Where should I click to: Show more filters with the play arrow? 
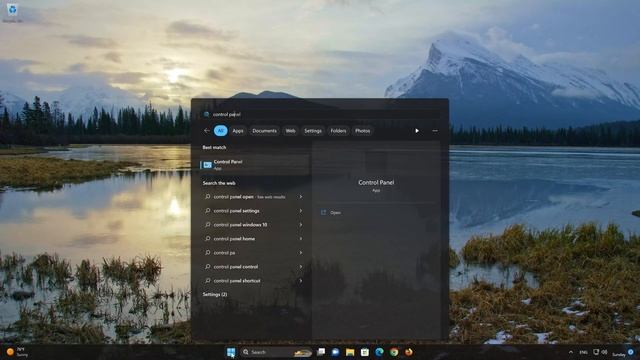(x=417, y=131)
